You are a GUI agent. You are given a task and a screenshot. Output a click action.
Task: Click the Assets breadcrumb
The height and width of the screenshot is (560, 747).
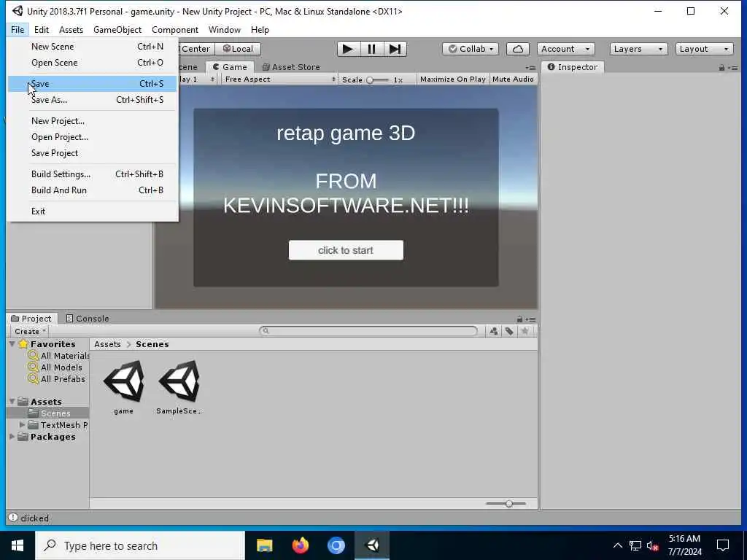(x=107, y=344)
